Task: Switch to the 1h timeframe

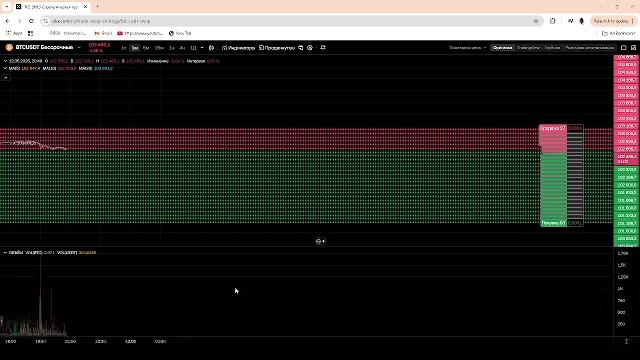Action: pos(171,48)
